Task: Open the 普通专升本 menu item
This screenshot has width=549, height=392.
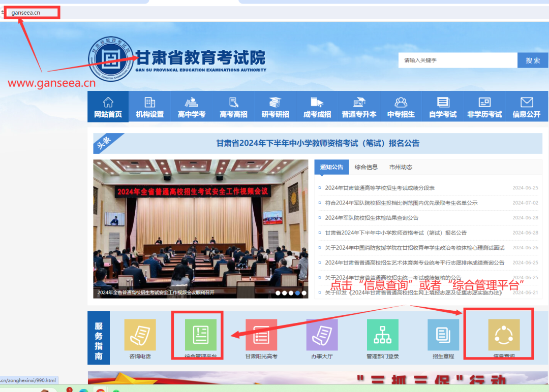Action: pyautogui.click(x=359, y=106)
